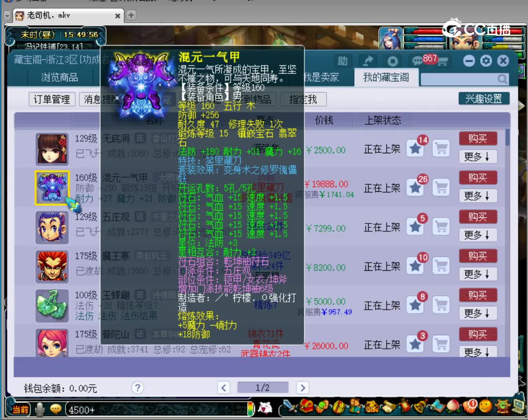Screen dimensions: 528x420
Task: Open the gear settings icon of 藏宝阁
Action: coord(486,61)
